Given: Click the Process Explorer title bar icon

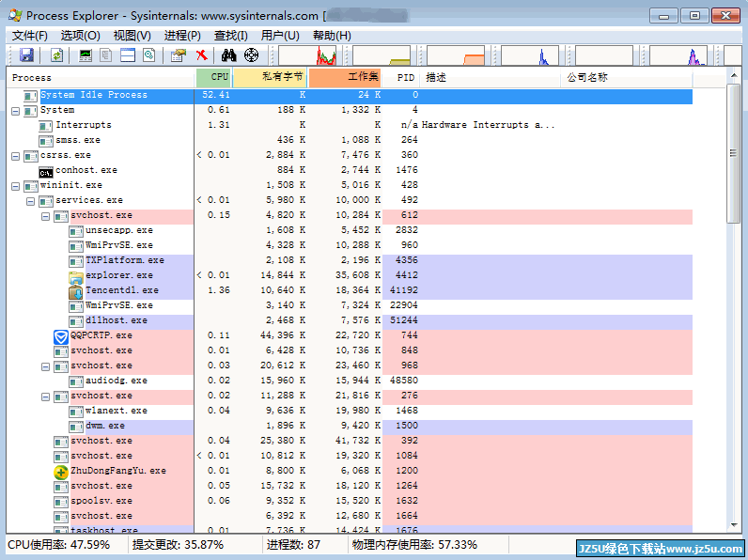Looking at the screenshot, I should [x=15, y=15].
